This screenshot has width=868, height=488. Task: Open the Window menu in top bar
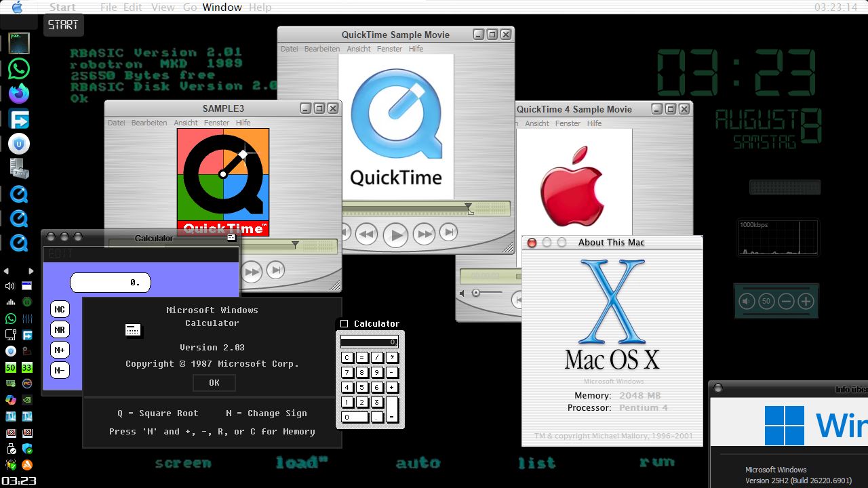tap(222, 7)
